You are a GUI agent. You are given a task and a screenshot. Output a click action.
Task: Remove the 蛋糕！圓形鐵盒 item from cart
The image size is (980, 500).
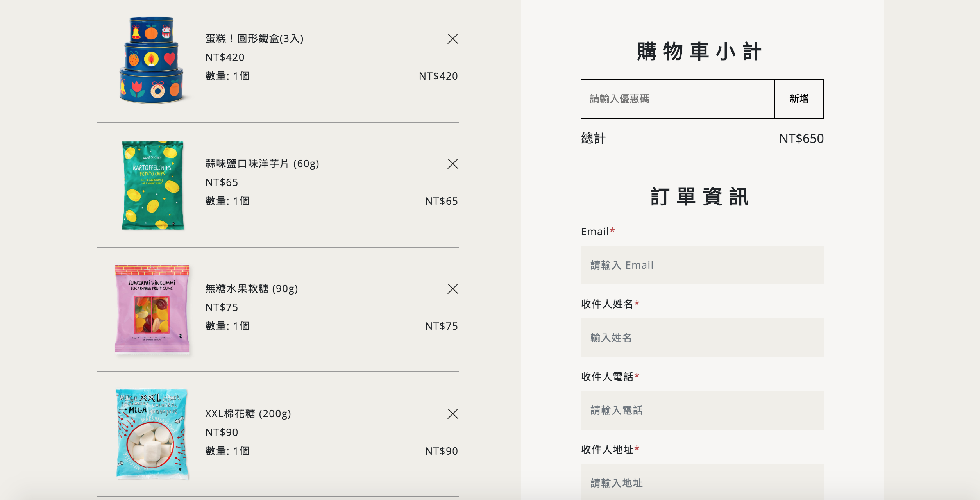click(x=452, y=39)
